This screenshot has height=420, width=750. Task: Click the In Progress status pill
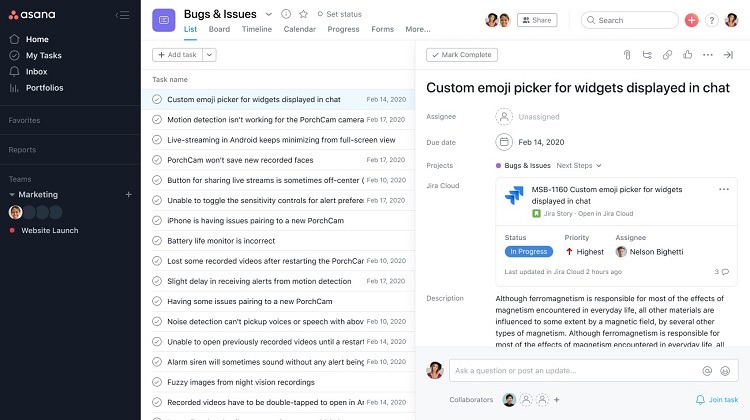pyautogui.click(x=529, y=252)
